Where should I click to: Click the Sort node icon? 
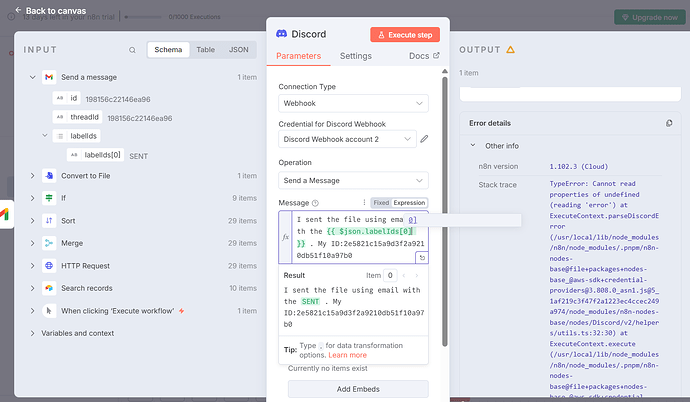(x=49, y=220)
